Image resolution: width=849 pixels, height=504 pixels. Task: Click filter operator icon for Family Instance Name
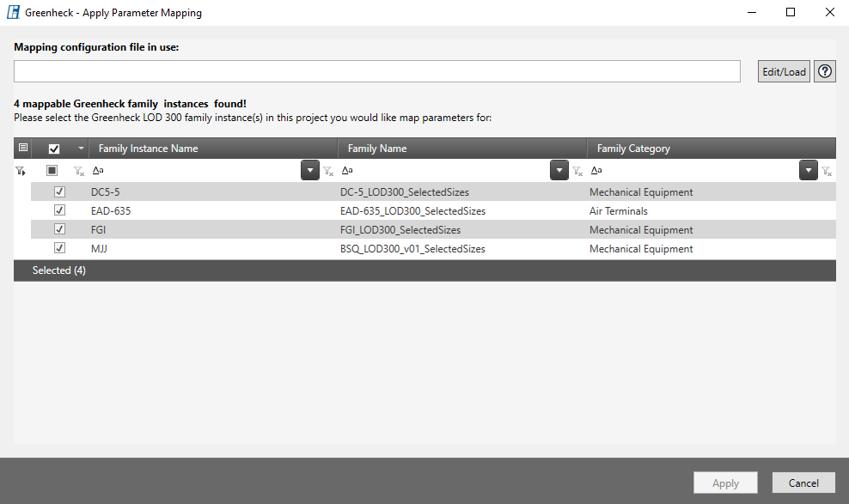pyautogui.click(x=98, y=171)
